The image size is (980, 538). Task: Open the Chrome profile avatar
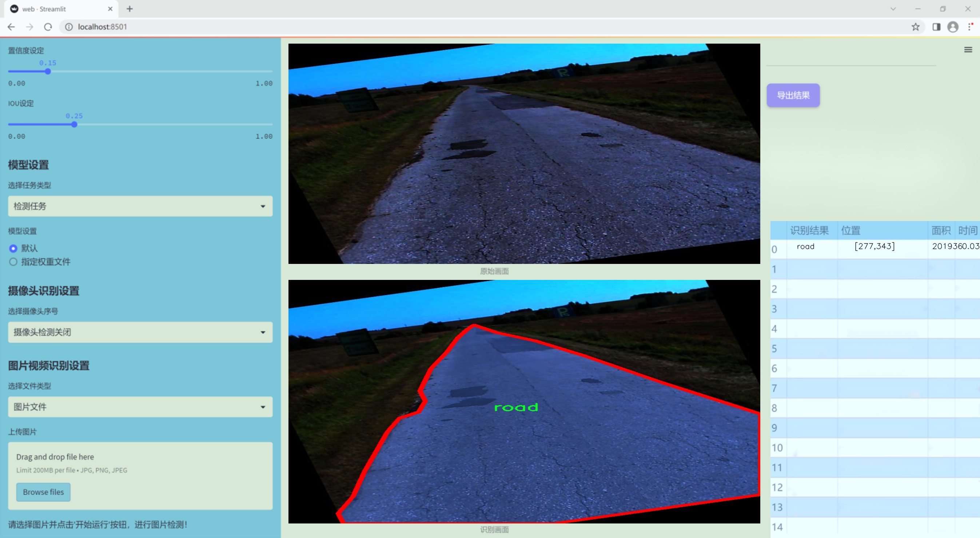click(x=953, y=27)
